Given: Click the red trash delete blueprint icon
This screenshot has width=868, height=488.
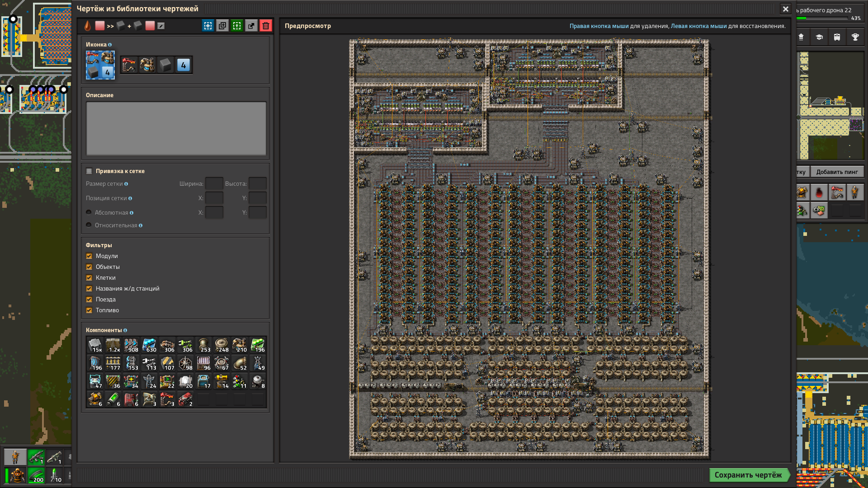Looking at the screenshot, I should (x=266, y=26).
